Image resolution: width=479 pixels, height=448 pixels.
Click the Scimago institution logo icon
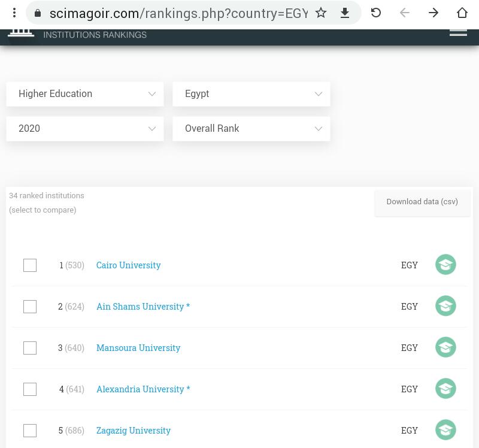coord(21,33)
